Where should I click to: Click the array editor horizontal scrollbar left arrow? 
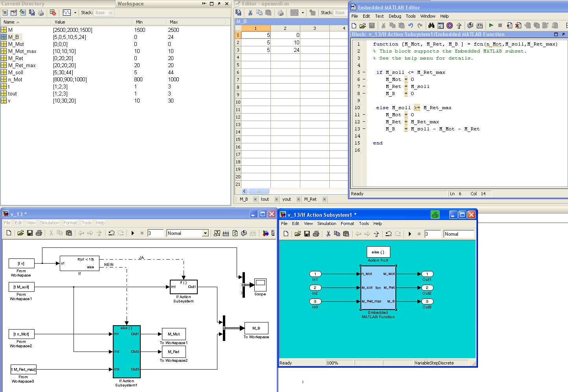click(244, 191)
